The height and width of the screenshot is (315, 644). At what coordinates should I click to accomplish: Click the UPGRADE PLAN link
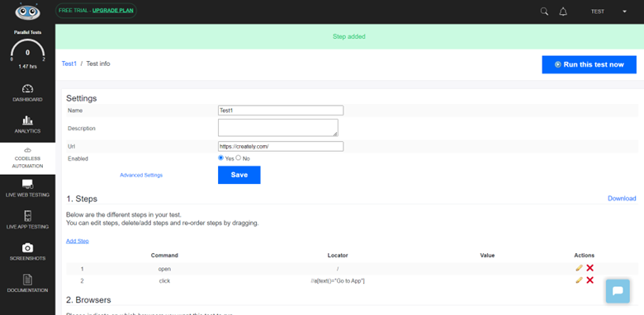pos(112,11)
